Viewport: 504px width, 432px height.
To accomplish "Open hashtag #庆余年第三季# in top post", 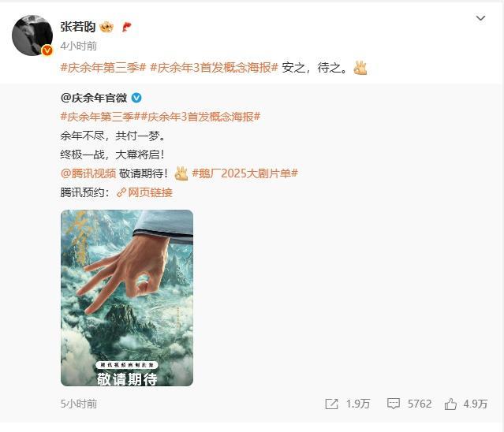I will 103,68.
